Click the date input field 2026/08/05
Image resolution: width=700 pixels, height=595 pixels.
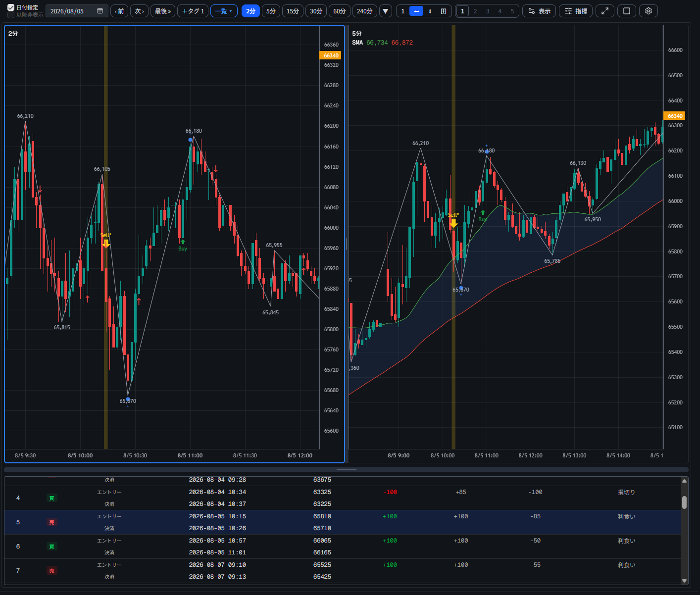click(x=77, y=11)
